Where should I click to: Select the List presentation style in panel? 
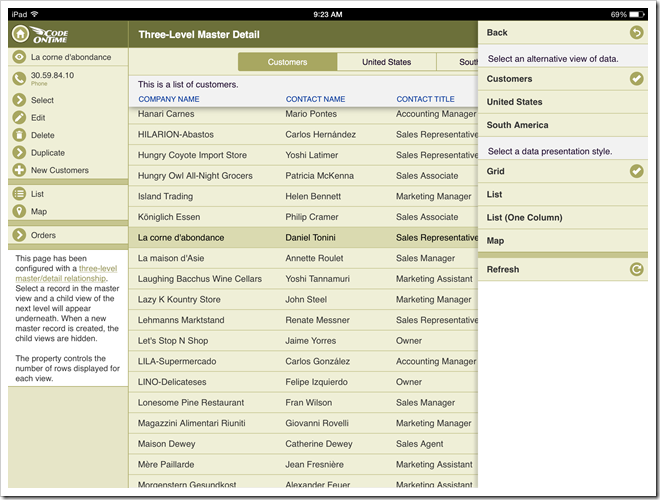coord(563,194)
